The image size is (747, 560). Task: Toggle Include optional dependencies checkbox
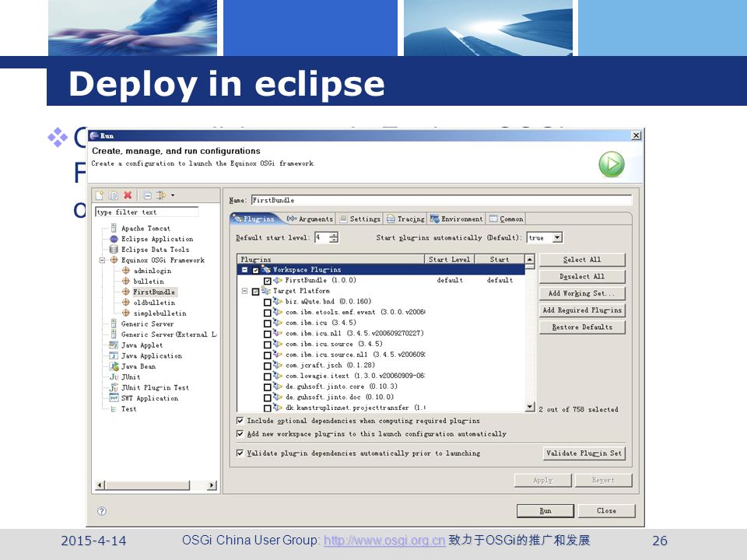tap(240, 421)
